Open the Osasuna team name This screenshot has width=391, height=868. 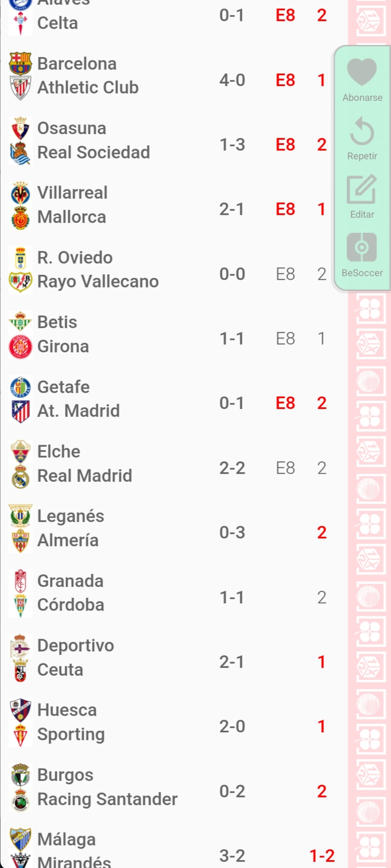[x=72, y=128]
